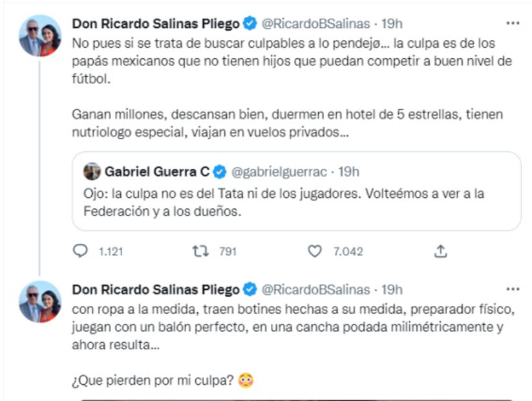Click the @RicardoBSalinas handle in the second tweet
This screenshot has height=401, width=532.
point(315,289)
